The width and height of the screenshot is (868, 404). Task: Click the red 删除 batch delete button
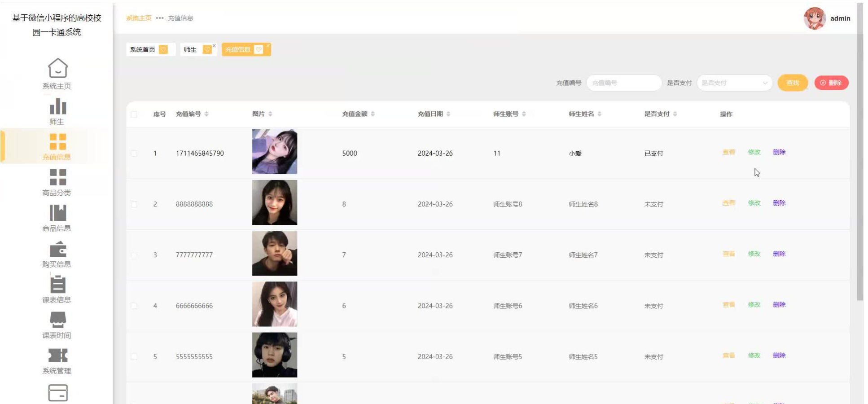point(831,83)
